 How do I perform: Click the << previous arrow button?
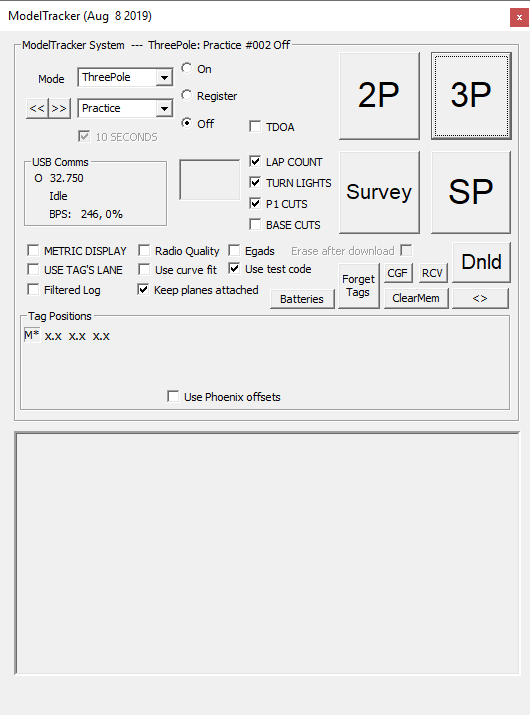37,109
